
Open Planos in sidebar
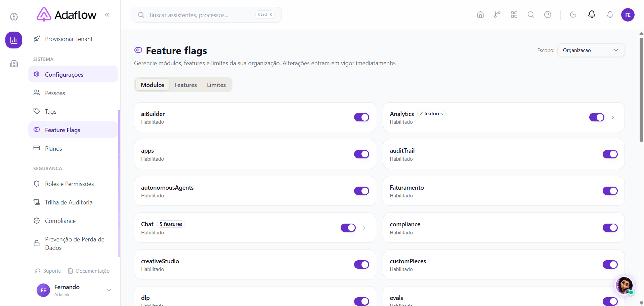pos(73,148)
